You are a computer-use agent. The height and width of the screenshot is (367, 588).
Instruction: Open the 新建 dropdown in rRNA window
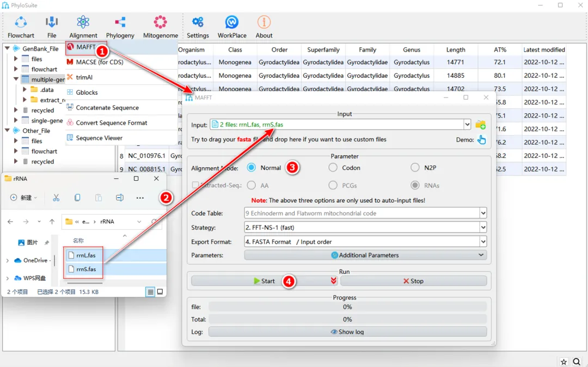pyautogui.click(x=23, y=198)
